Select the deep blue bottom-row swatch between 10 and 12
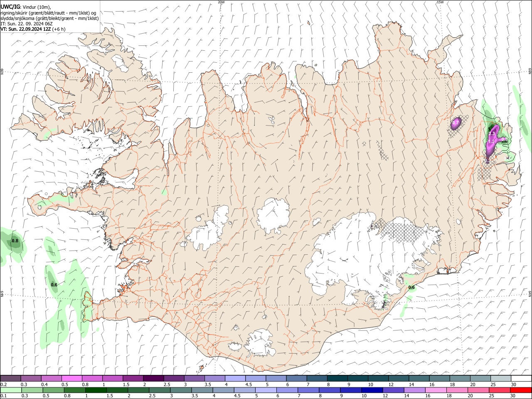Viewport: 532px width, 399px height. click(372, 390)
